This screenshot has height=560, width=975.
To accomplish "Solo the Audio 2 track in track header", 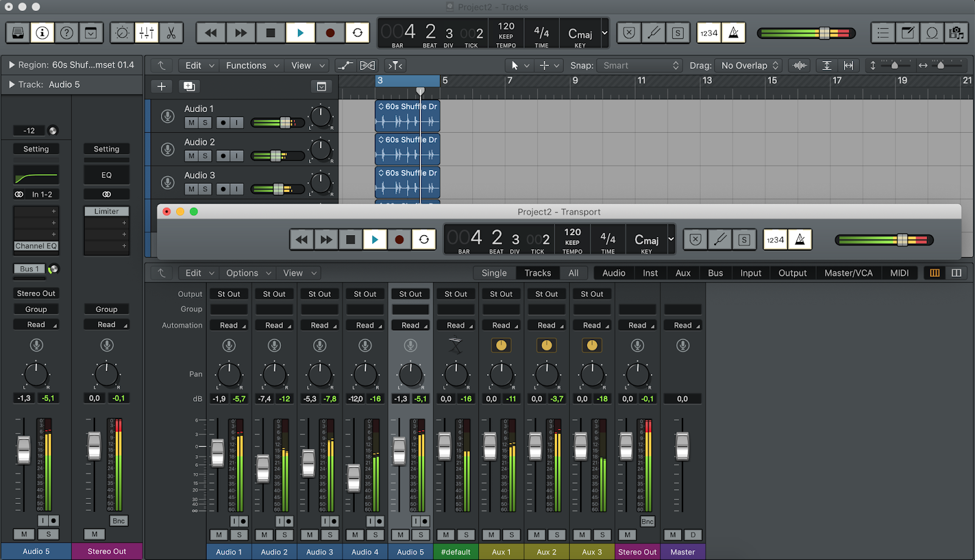I will [x=205, y=156].
